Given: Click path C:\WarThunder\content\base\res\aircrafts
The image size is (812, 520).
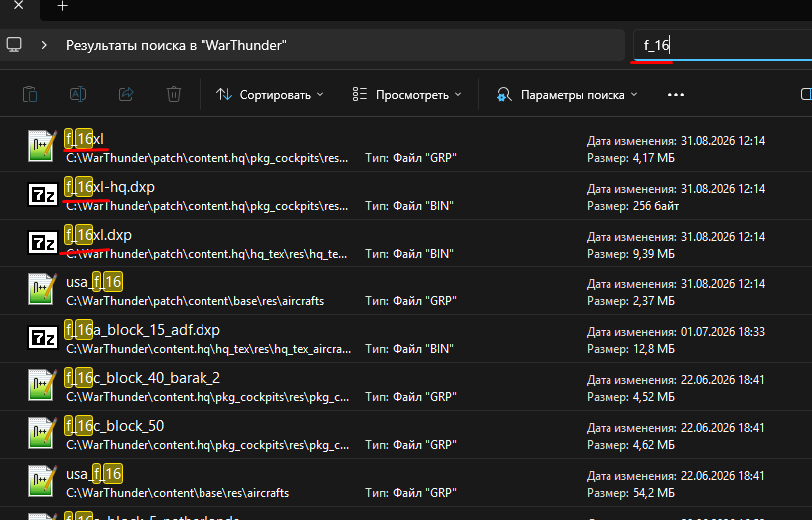Looking at the screenshot, I should pos(178,493).
